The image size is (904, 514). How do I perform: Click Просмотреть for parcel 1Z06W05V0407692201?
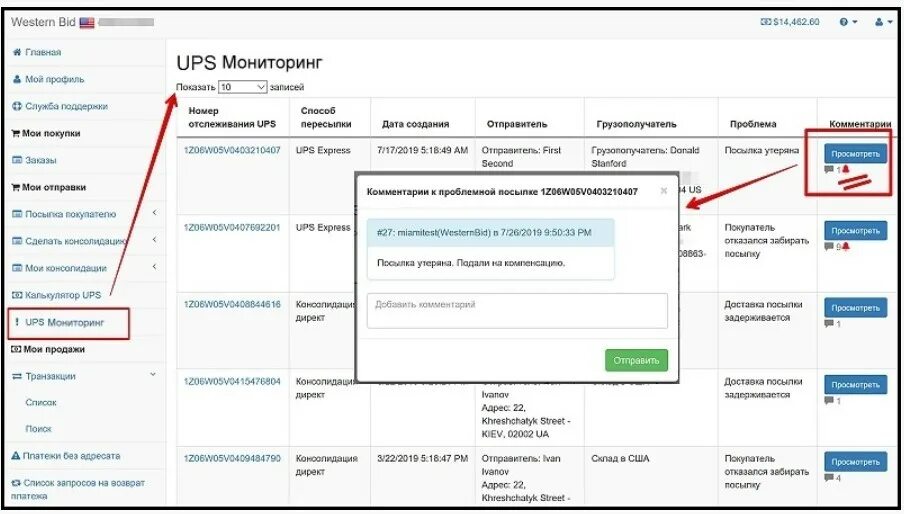856,230
